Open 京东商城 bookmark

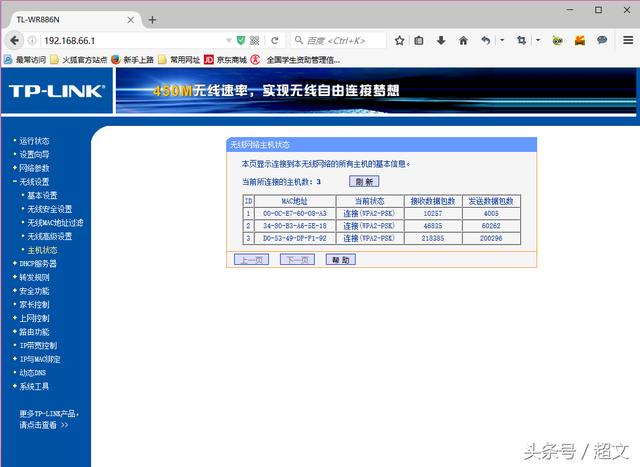[x=226, y=60]
